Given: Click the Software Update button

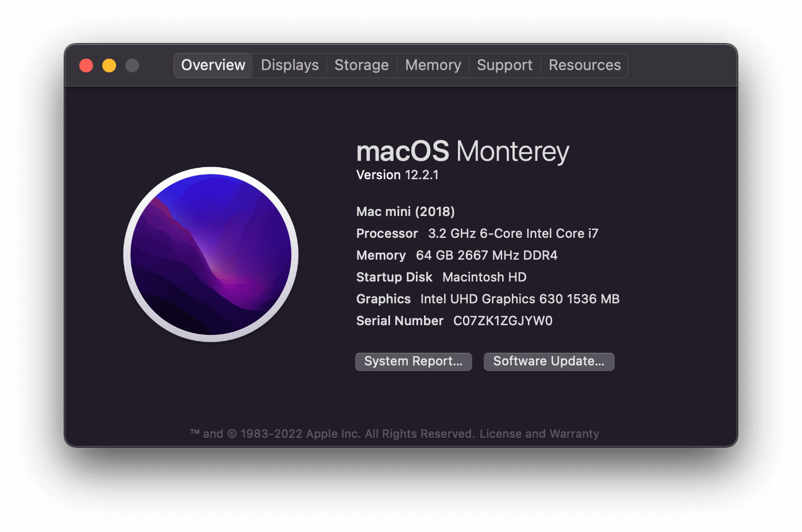Looking at the screenshot, I should point(549,361).
